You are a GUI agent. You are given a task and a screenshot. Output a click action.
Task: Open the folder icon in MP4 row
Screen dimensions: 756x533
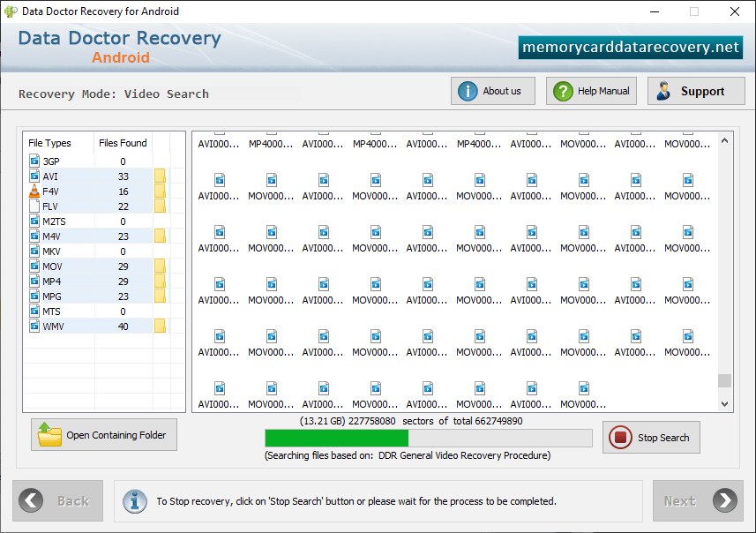pos(160,281)
